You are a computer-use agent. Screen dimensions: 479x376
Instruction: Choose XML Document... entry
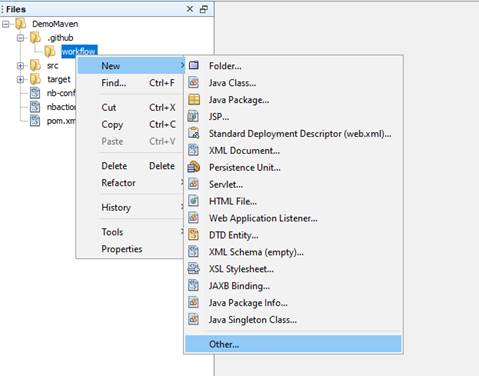pyautogui.click(x=293, y=150)
